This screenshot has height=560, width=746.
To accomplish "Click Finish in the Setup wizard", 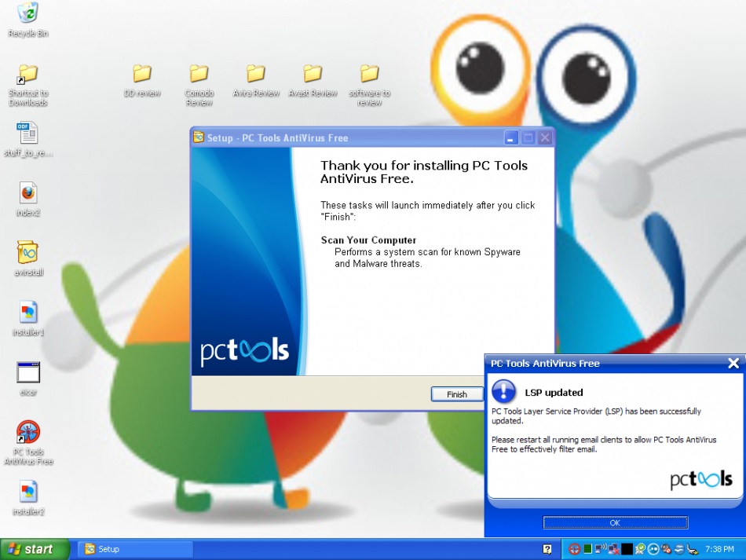I will [457, 394].
